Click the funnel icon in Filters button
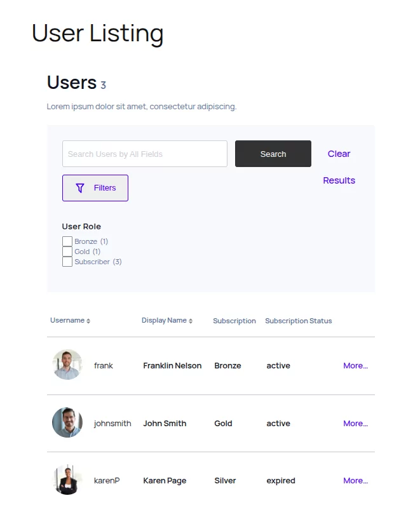 [x=80, y=188]
